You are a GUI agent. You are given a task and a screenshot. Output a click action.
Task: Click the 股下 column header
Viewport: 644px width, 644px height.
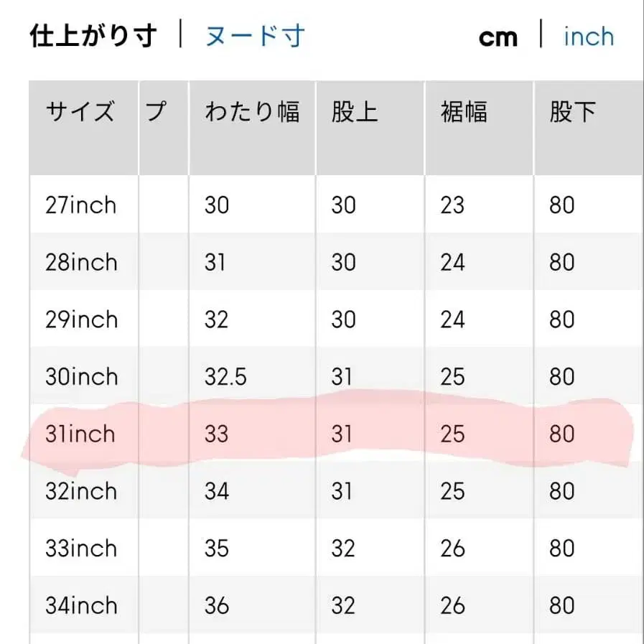click(570, 111)
